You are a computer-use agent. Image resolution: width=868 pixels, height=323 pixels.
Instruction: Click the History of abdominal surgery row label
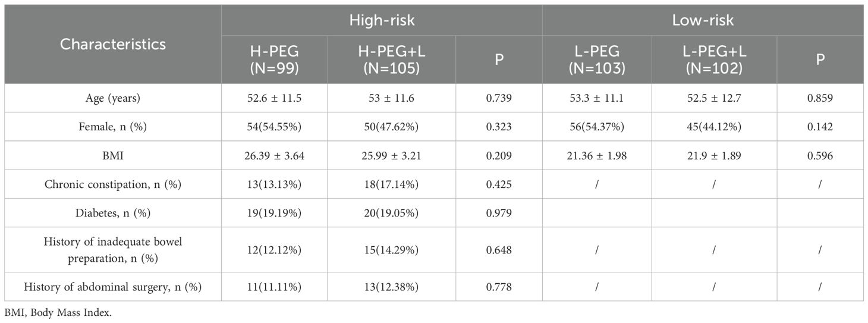click(113, 287)
